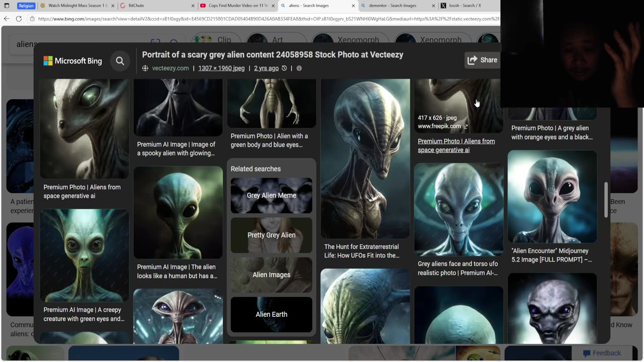Open the Religion tab group label
Image resolution: width=644 pixels, height=362 pixels.
pos(26,6)
